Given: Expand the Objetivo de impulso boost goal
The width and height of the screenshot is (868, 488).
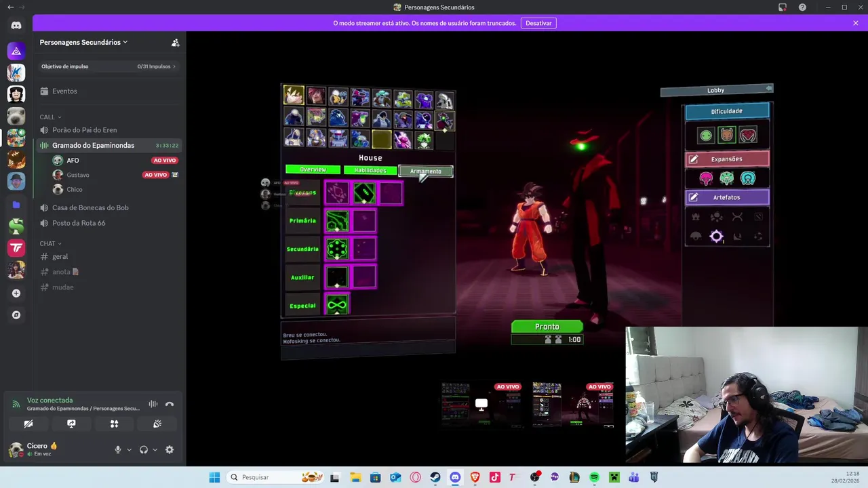Looking at the screenshot, I should 108,66.
